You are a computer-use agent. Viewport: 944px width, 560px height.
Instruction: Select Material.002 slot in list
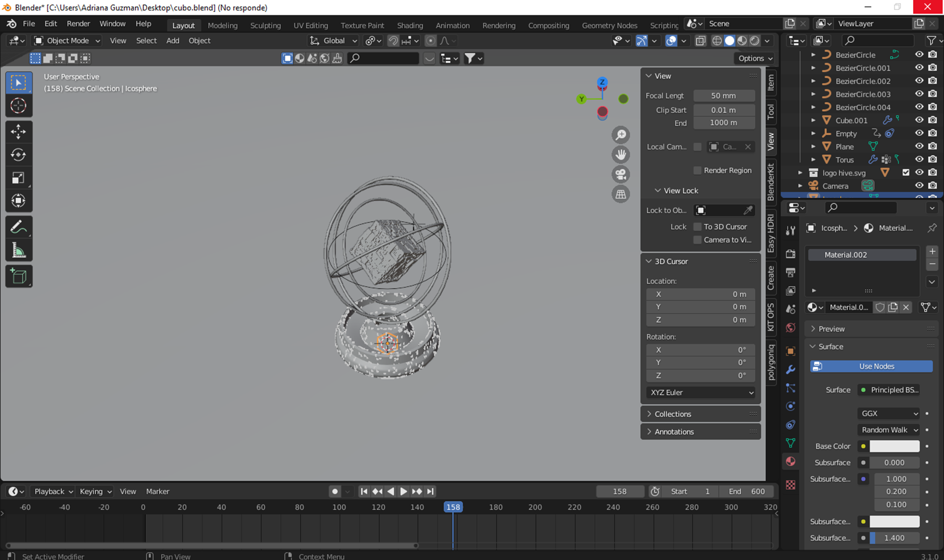(x=862, y=255)
